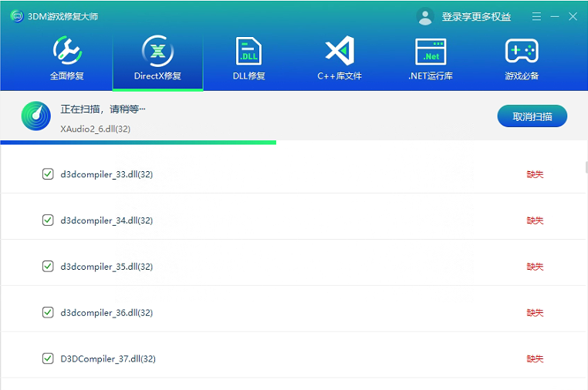Viewport: 588px width, 390px height.
Task: Select the 游戏必备 gamepad icon
Action: [522, 51]
